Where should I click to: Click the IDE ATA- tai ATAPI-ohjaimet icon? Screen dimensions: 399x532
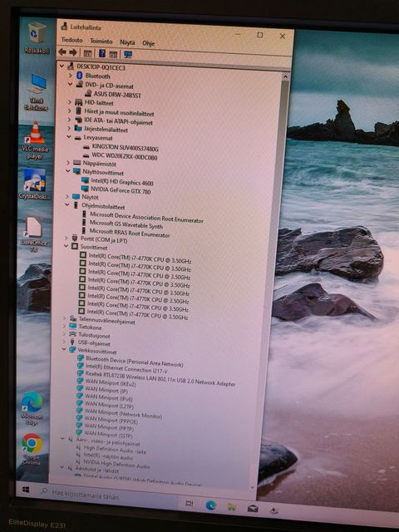coord(78,120)
